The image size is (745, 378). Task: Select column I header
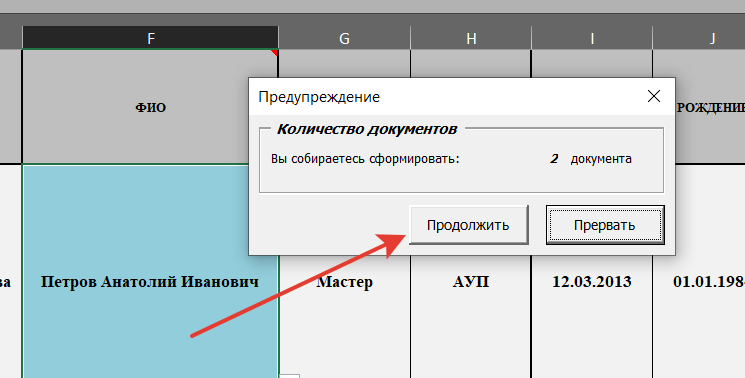592,38
